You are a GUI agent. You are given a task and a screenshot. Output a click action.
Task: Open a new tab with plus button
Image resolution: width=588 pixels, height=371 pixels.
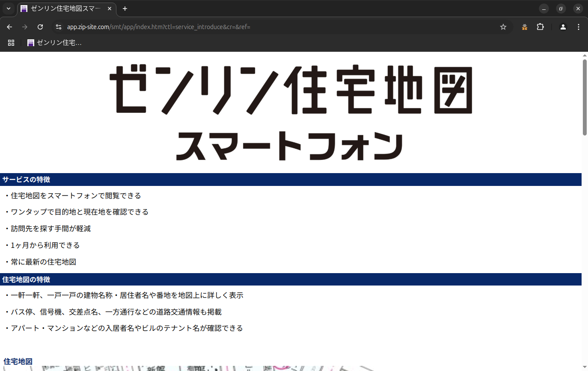click(x=125, y=9)
